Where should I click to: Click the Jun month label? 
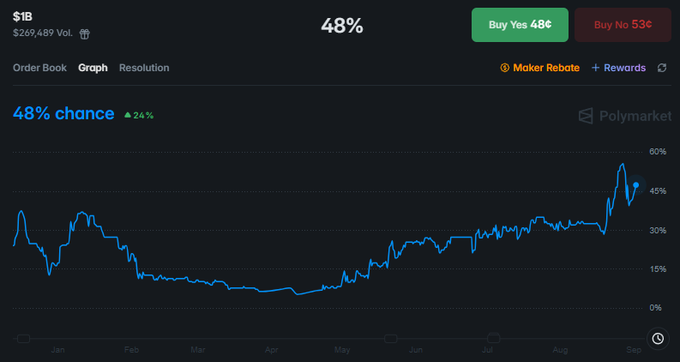tap(416, 350)
